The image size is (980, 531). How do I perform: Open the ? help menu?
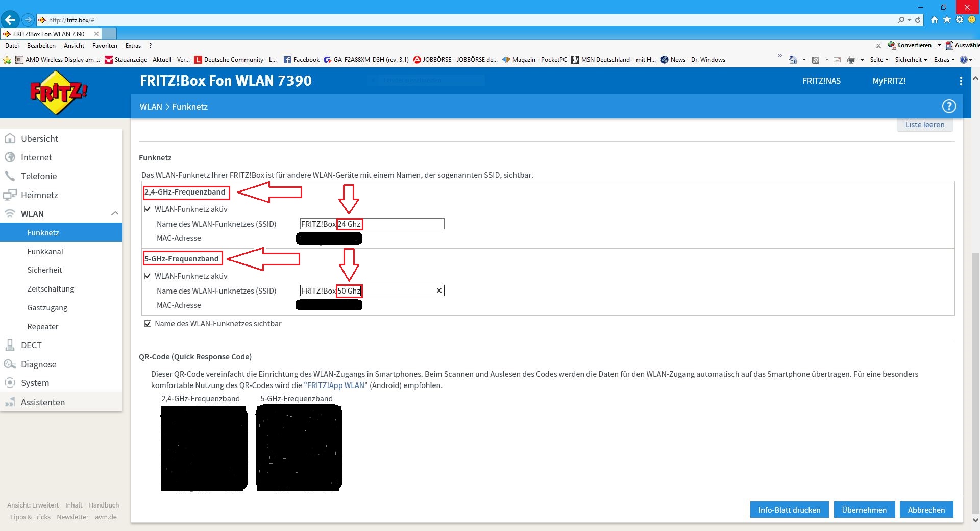click(x=150, y=46)
